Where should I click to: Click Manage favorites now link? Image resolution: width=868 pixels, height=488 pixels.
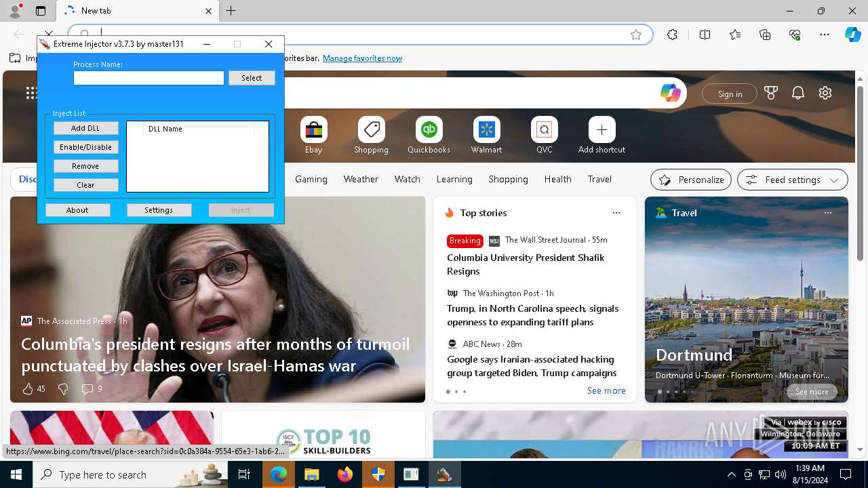[x=362, y=58]
